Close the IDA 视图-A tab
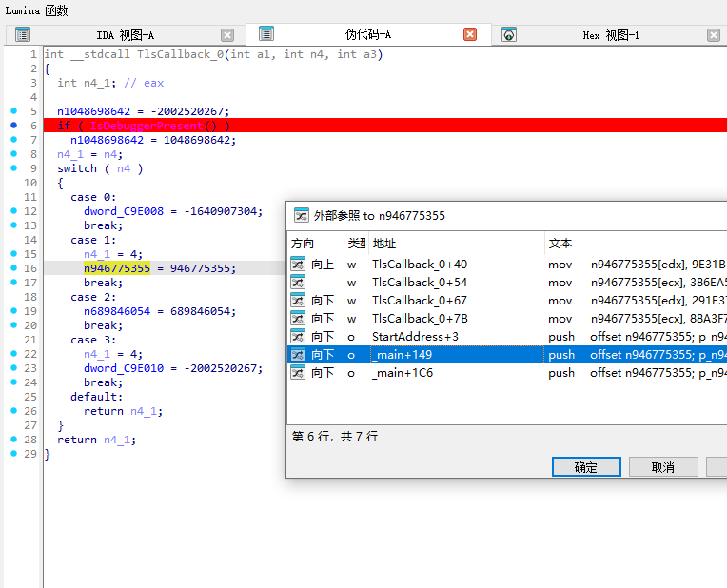This screenshot has width=727, height=588. [x=227, y=35]
